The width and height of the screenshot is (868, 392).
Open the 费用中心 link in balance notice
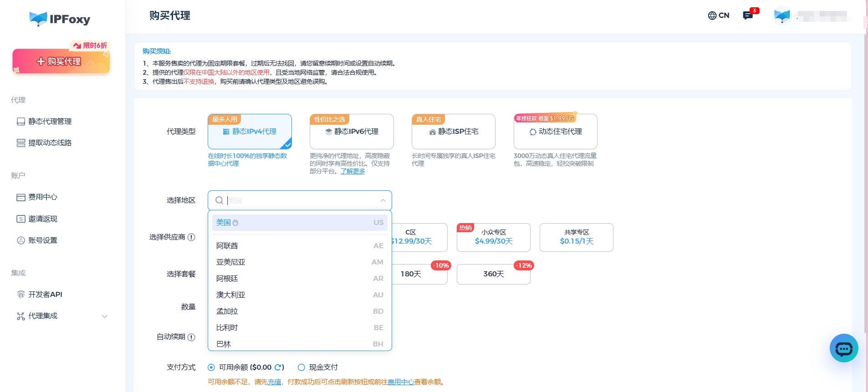(x=401, y=382)
